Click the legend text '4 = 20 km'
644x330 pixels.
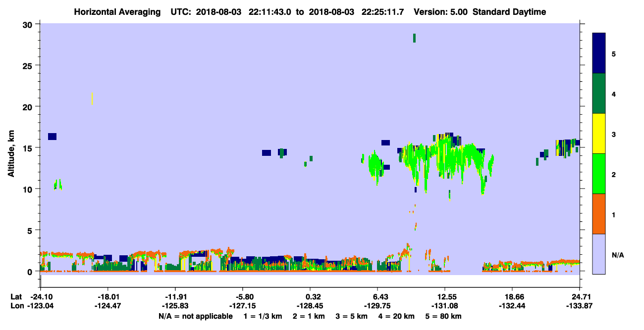coord(397,316)
